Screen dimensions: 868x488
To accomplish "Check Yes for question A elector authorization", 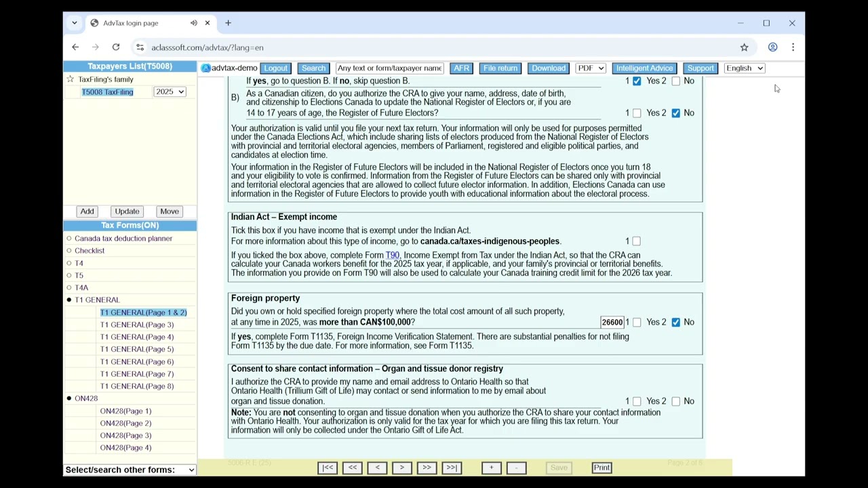I will coord(637,81).
